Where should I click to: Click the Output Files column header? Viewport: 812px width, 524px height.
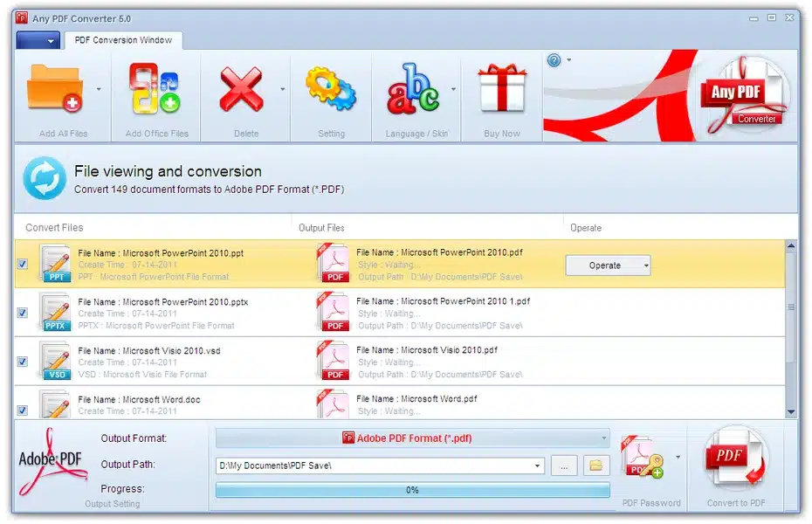(321, 228)
